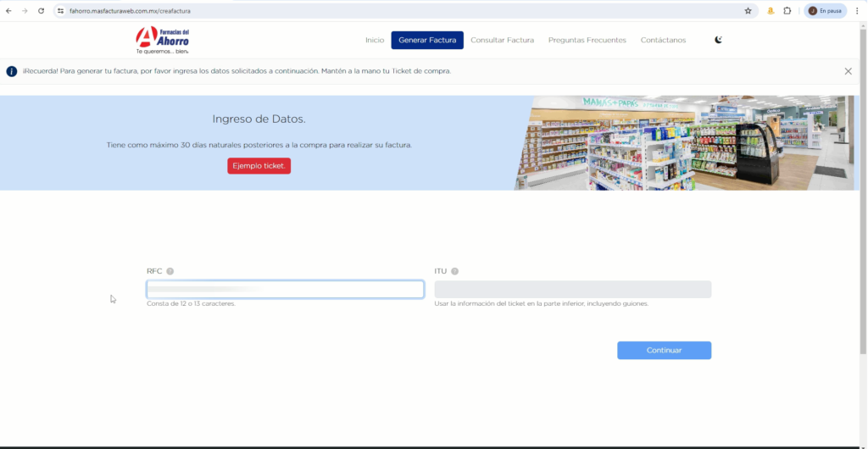Focus the ITU input field
This screenshot has width=868, height=449.
point(572,290)
